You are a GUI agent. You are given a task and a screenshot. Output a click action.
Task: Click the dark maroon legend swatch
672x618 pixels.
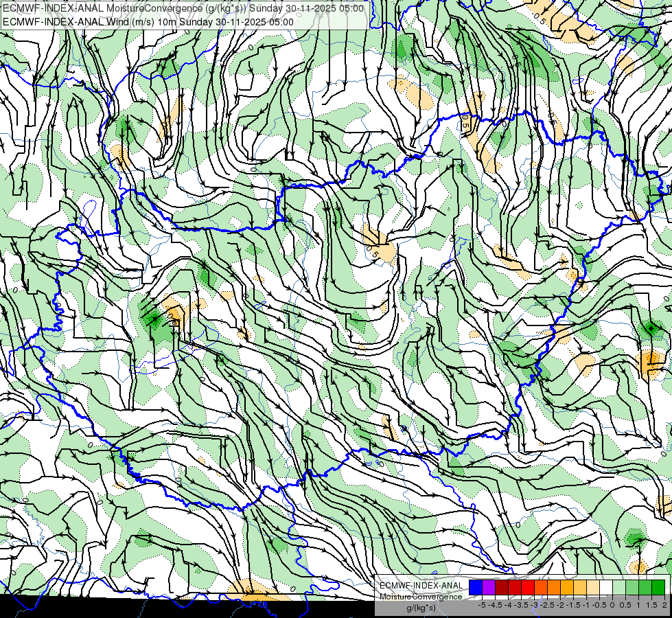tap(502, 588)
